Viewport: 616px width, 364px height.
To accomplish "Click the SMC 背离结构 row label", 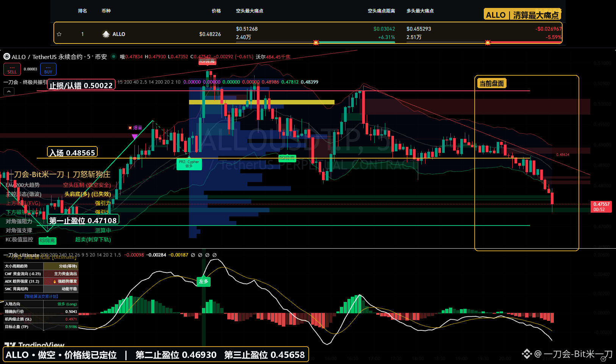I will tap(16, 289).
